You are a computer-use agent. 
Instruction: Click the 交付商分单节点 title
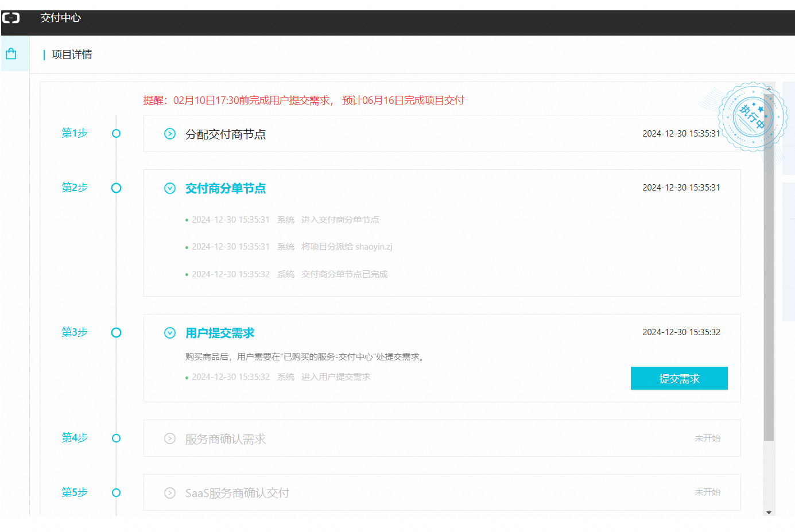click(226, 188)
